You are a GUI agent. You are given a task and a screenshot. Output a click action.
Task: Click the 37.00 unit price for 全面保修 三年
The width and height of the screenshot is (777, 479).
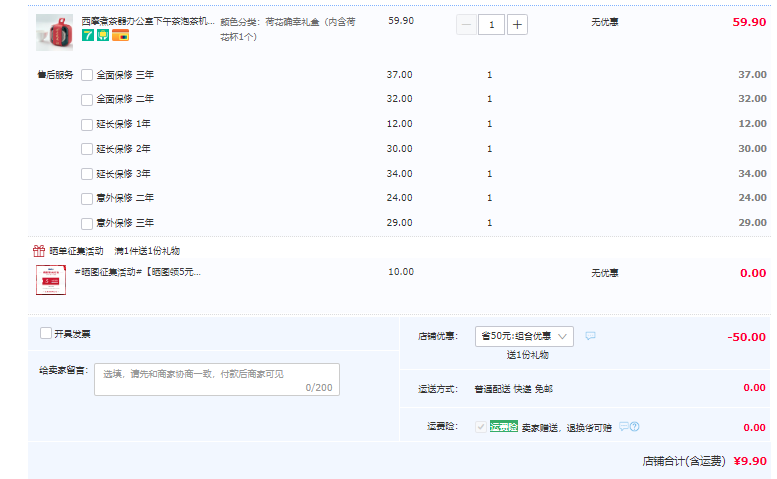(399, 75)
